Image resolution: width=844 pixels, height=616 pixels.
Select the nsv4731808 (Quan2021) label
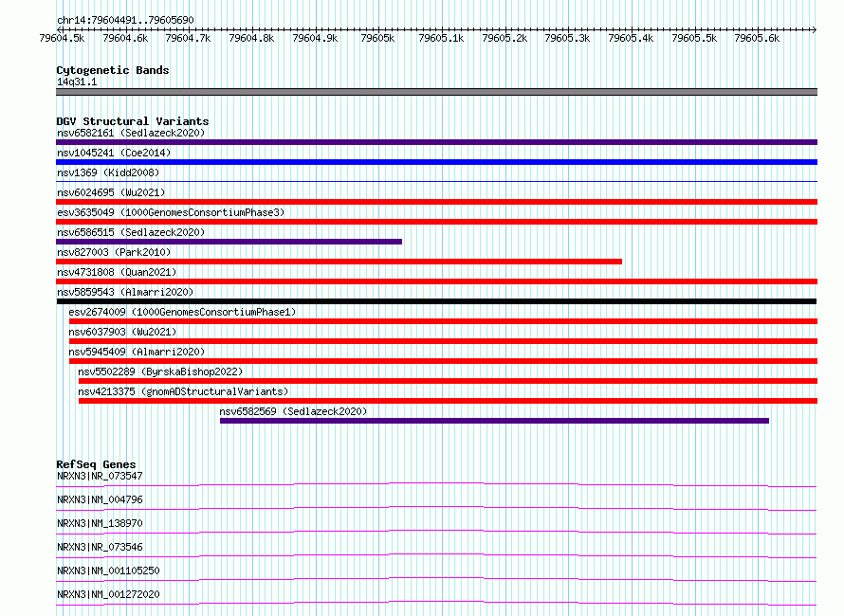(x=117, y=272)
